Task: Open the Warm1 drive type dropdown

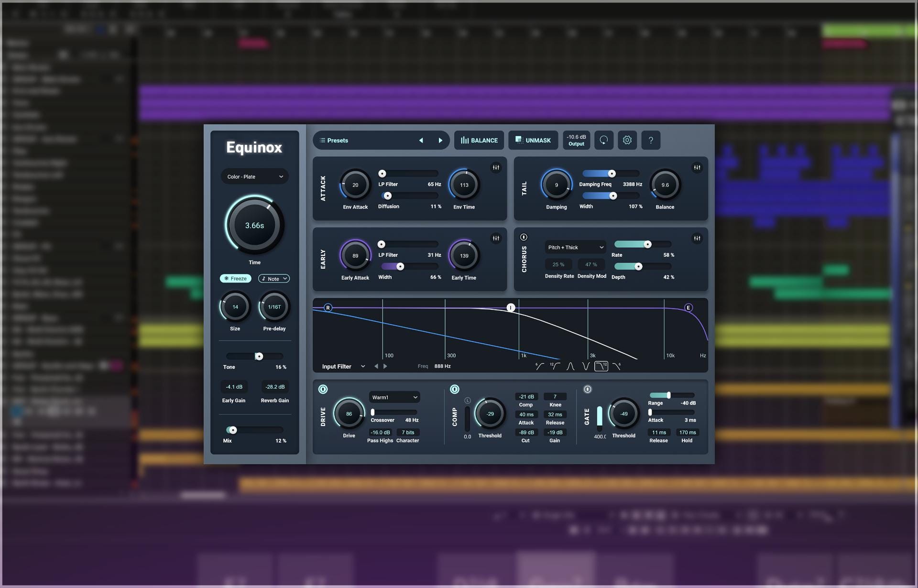Action: pyautogui.click(x=394, y=397)
